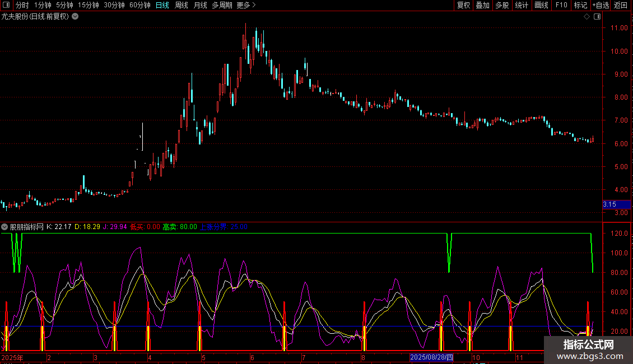Switch to 周线 weekly chart
Viewport: 633px width, 364px height.
(x=181, y=6)
